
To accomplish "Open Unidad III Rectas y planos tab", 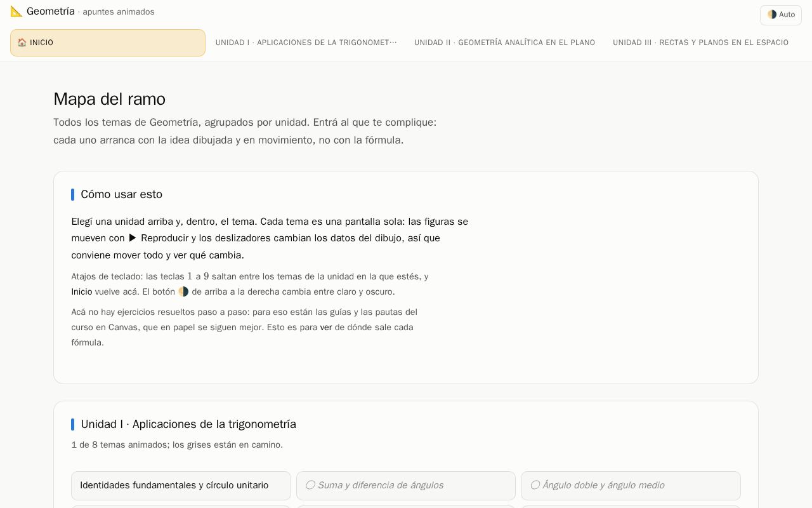I will tap(701, 43).
